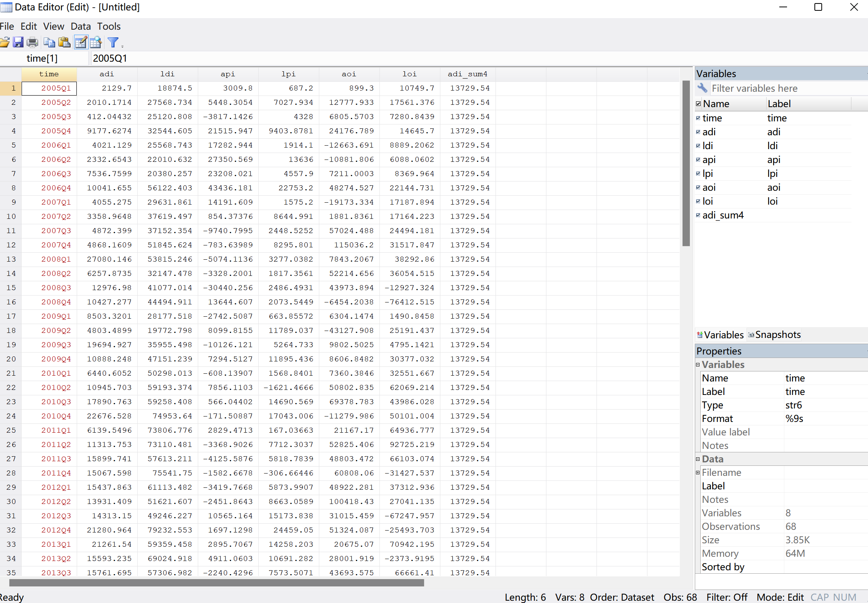The height and width of the screenshot is (603, 868).
Task: Uncheck the adi variable checkbox
Action: click(x=698, y=132)
